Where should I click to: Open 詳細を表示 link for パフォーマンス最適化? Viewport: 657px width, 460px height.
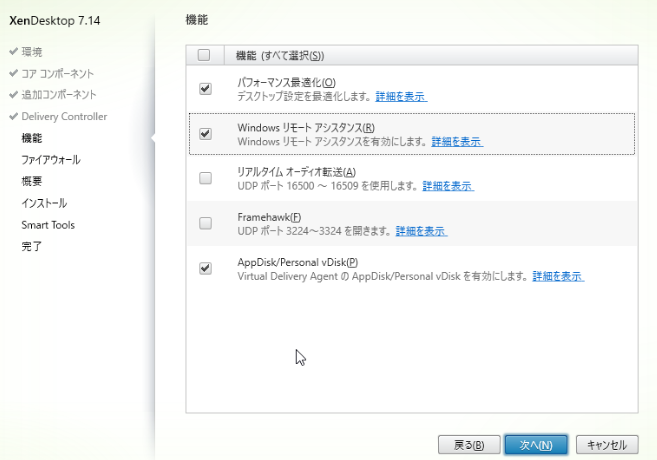tap(401, 97)
